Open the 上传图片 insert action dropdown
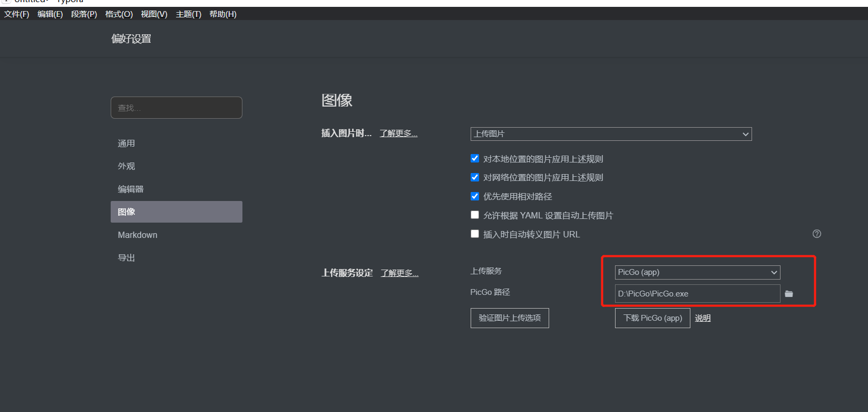868x412 pixels. [x=611, y=134]
